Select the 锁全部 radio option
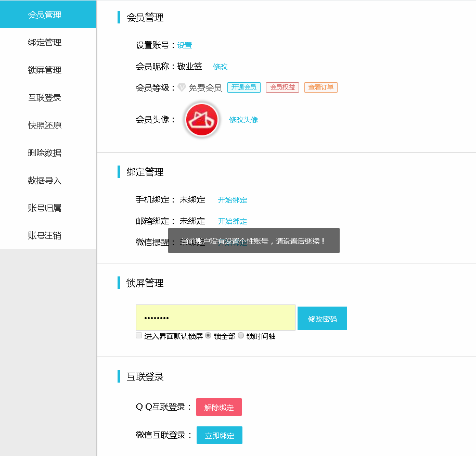The height and width of the screenshot is (456, 476). point(208,335)
